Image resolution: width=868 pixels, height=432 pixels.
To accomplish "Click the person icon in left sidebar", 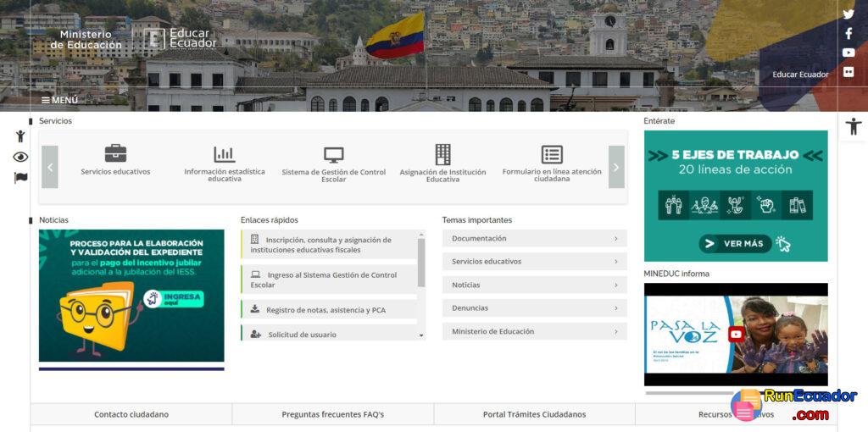I will pyautogui.click(x=20, y=136).
